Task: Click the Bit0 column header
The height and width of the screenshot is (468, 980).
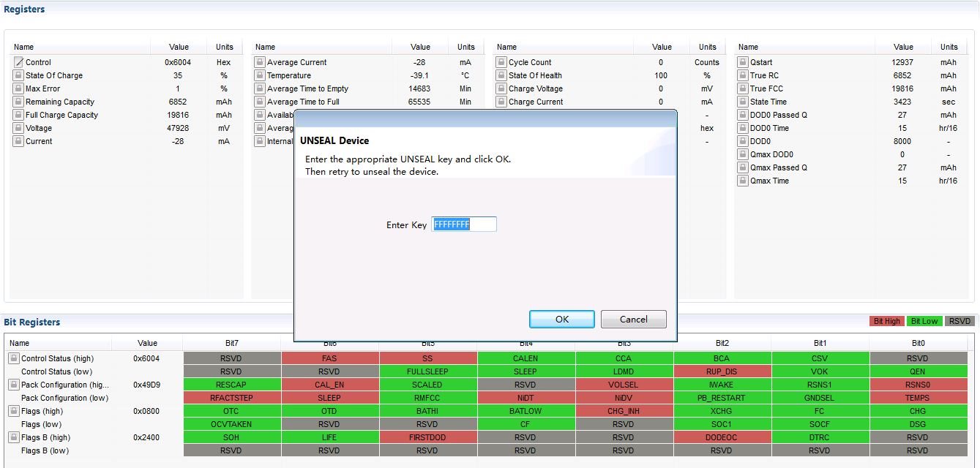Action: pyautogui.click(x=918, y=343)
